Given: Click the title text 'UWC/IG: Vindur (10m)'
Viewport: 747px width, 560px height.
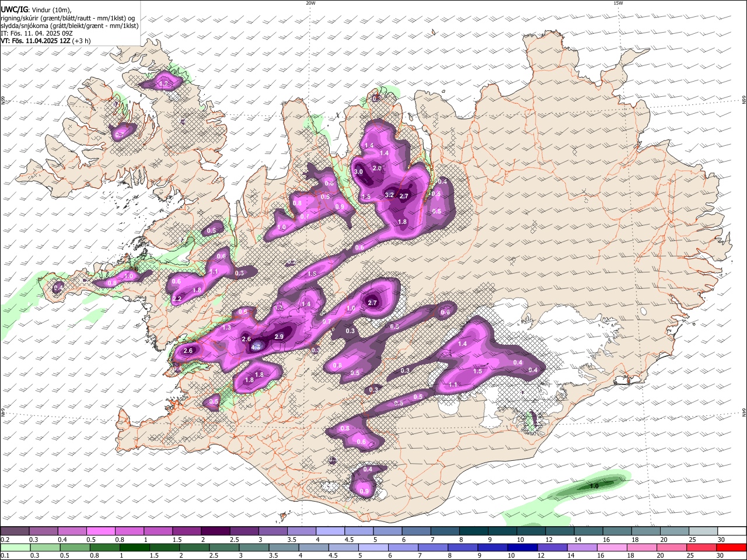Looking at the screenshot, I should point(36,10).
